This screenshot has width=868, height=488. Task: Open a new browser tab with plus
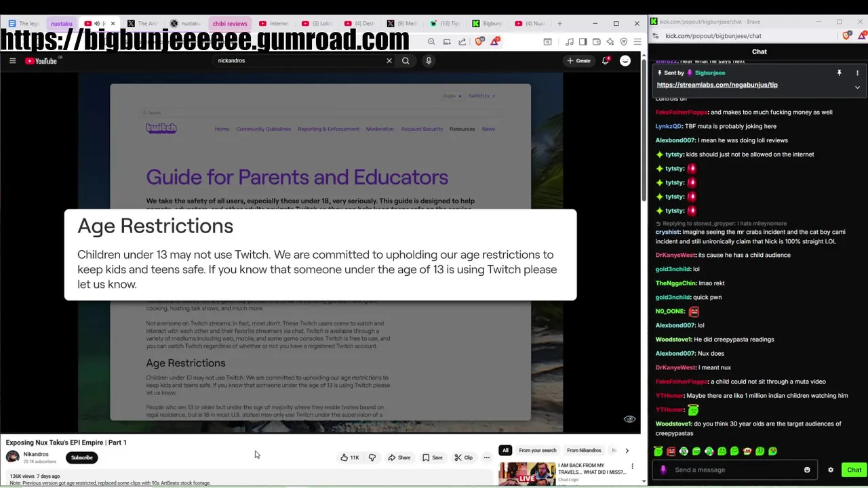click(559, 24)
